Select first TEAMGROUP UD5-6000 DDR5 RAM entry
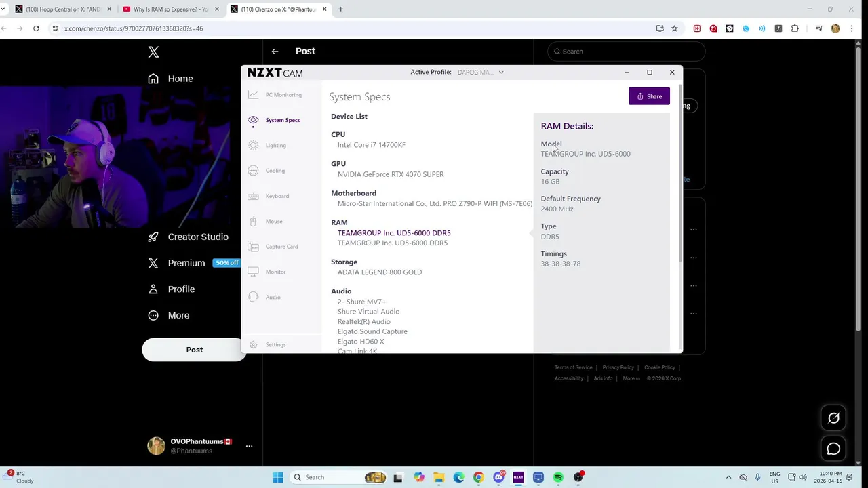This screenshot has height=488, width=868. 394,232
